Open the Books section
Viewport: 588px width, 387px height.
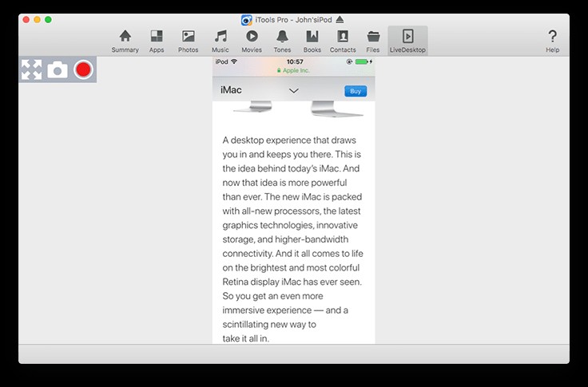[312, 41]
